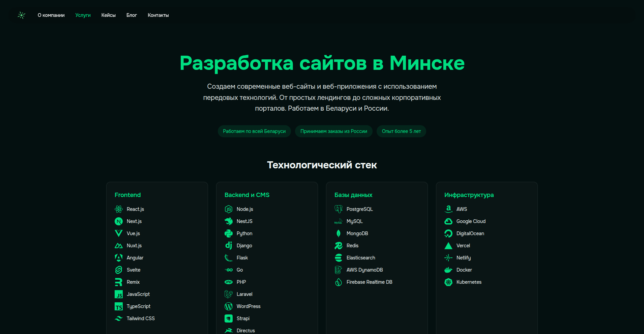
Task: Click the Работаем по всей Беларуси badge
Action: [x=254, y=131]
